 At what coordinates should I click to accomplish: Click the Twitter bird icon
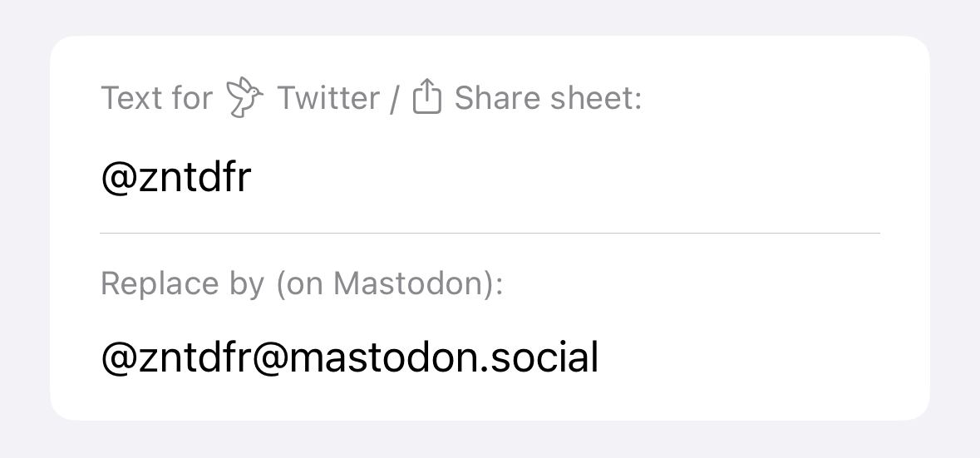coord(244,97)
